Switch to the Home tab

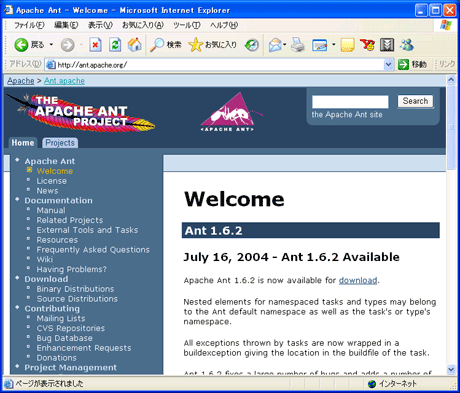pos(23,143)
